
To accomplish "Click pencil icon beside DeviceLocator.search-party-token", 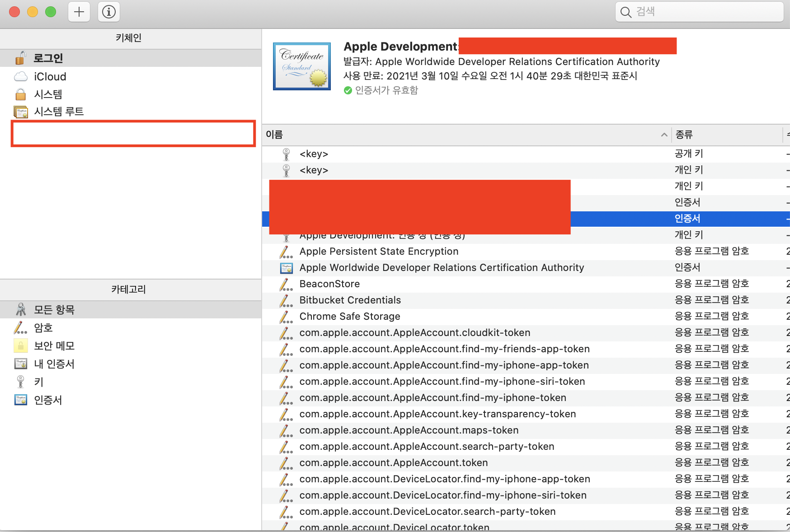I will tap(286, 512).
